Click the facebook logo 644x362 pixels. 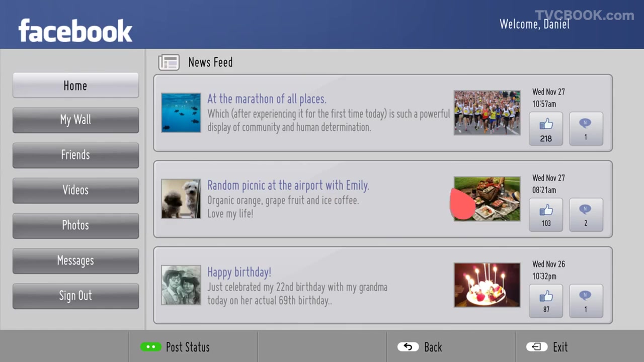tap(75, 31)
